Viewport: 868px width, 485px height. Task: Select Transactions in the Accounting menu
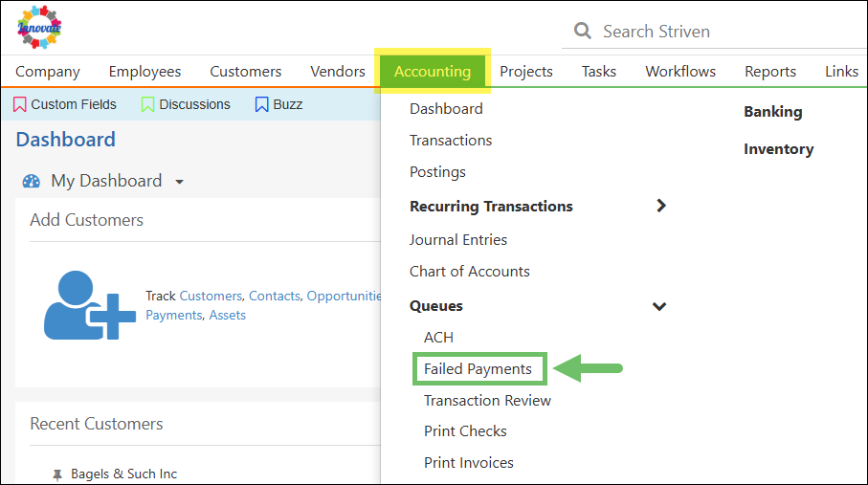pos(451,140)
